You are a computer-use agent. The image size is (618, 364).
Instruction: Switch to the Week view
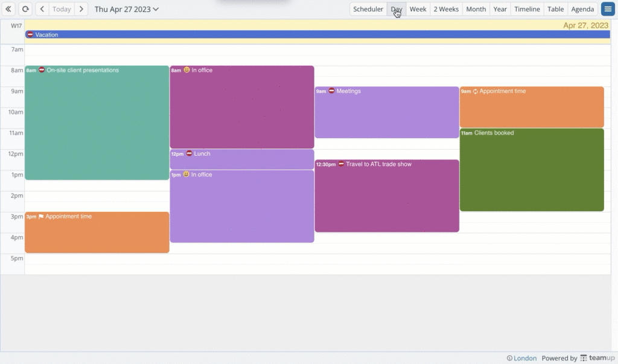point(418,9)
